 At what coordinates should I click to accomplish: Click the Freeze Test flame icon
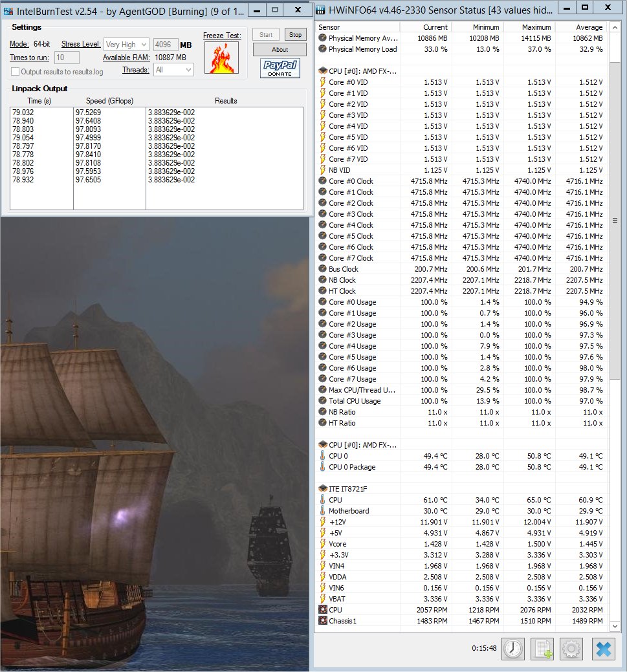[x=222, y=58]
